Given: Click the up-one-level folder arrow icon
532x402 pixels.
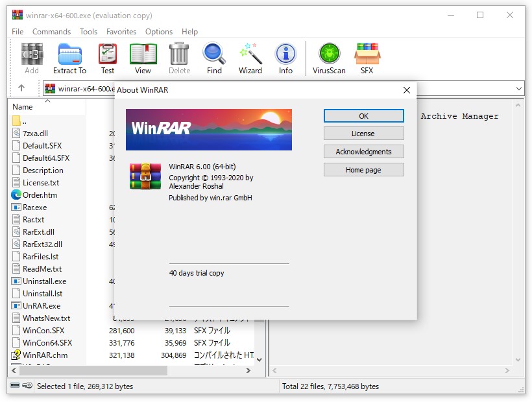Looking at the screenshot, I should tap(22, 88).
